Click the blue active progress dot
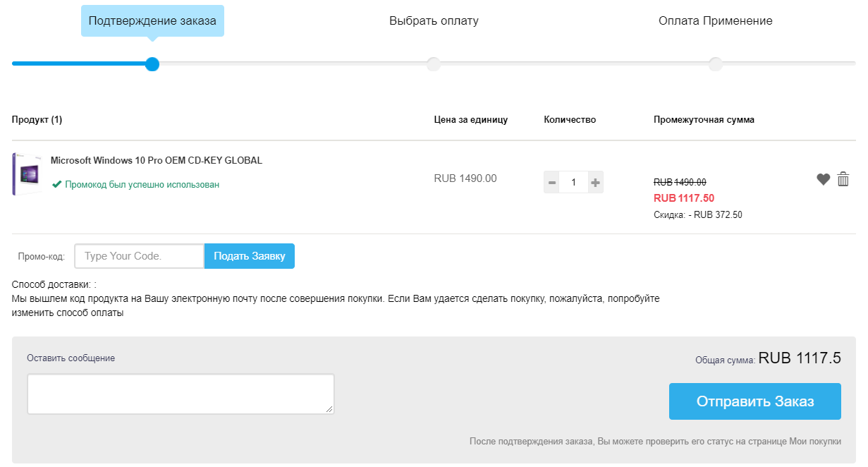Screen dimensions: 868x467 click(152, 64)
